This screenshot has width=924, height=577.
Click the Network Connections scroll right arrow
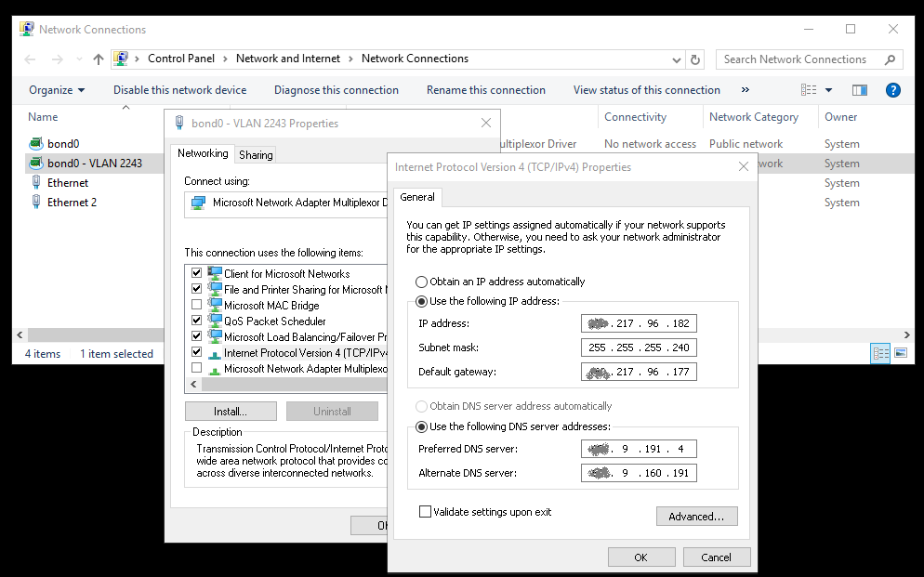click(907, 335)
